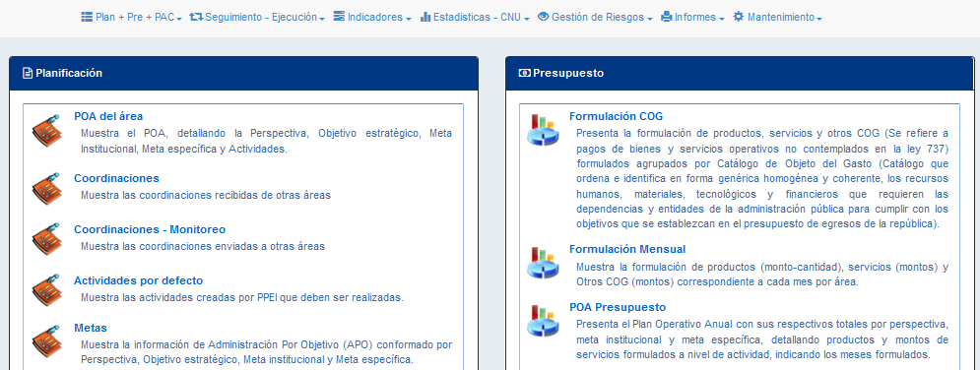Click the retweet arrows icon beside Seguimiento
This screenshot has height=370, width=980.
(x=196, y=17)
